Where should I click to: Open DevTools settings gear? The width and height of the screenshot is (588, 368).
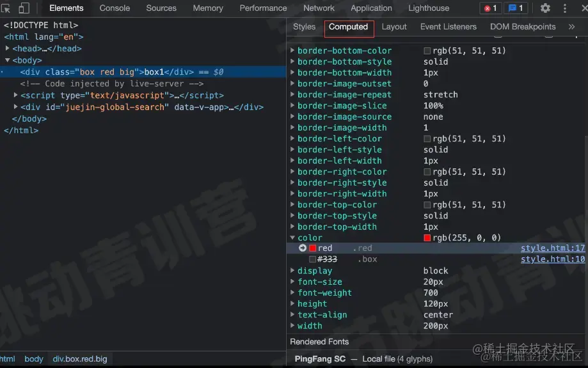pyautogui.click(x=545, y=8)
